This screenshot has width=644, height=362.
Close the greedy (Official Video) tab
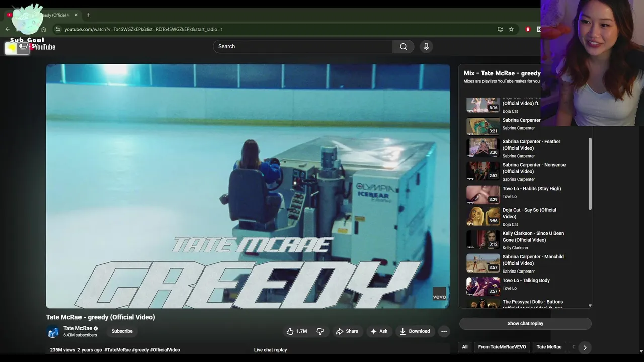point(76,15)
